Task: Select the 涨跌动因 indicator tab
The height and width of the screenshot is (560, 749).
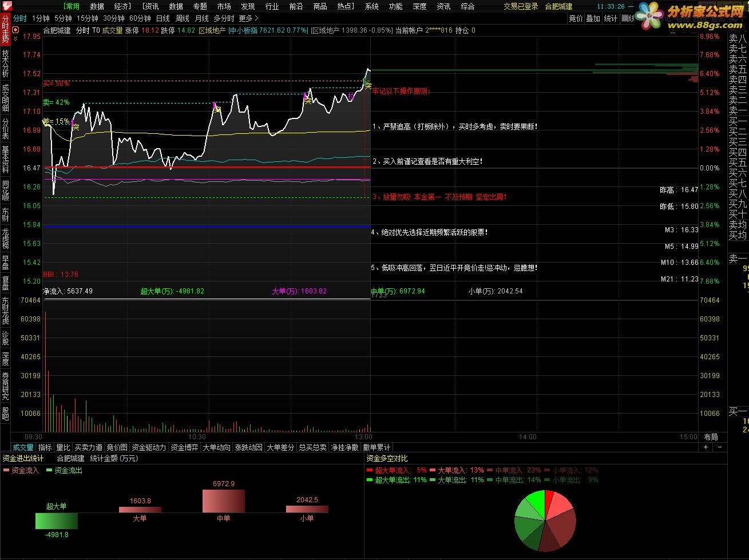Action: tap(249, 447)
